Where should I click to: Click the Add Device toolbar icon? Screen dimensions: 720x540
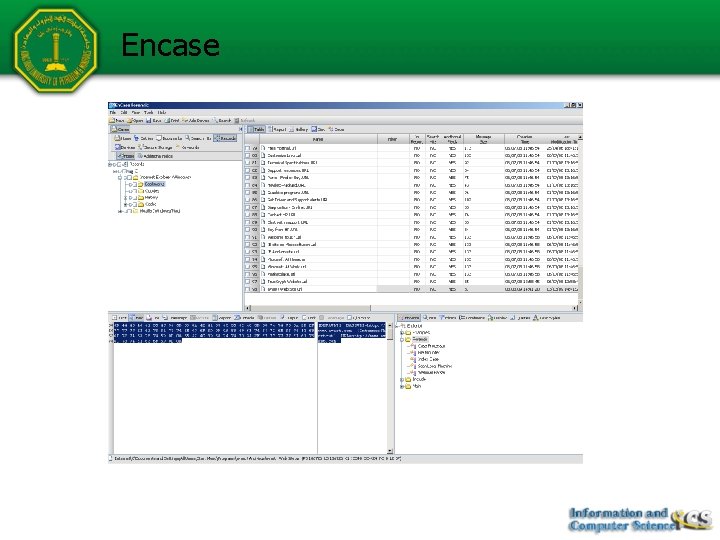pyautogui.click(x=196, y=121)
